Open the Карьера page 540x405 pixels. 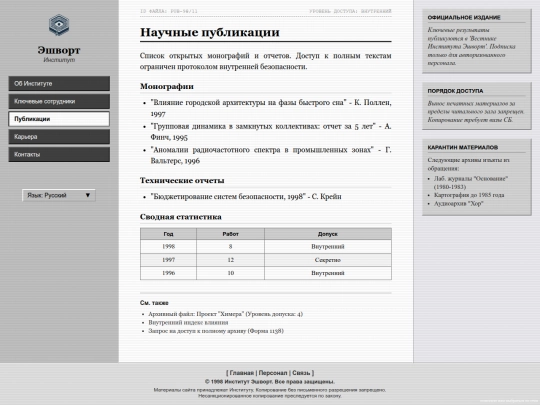pyautogui.click(x=59, y=137)
